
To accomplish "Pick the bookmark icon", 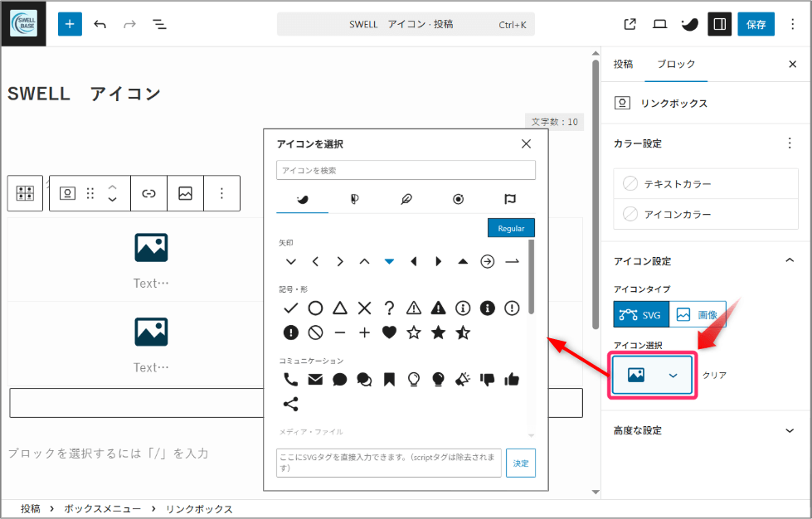I will [x=390, y=380].
